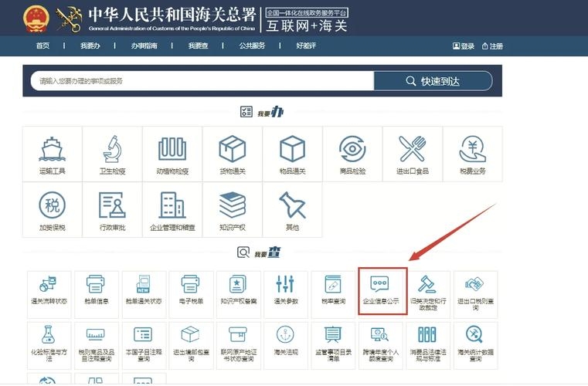Click the 互联网+海关 platform banner
588x386 pixels.
tap(307, 21)
